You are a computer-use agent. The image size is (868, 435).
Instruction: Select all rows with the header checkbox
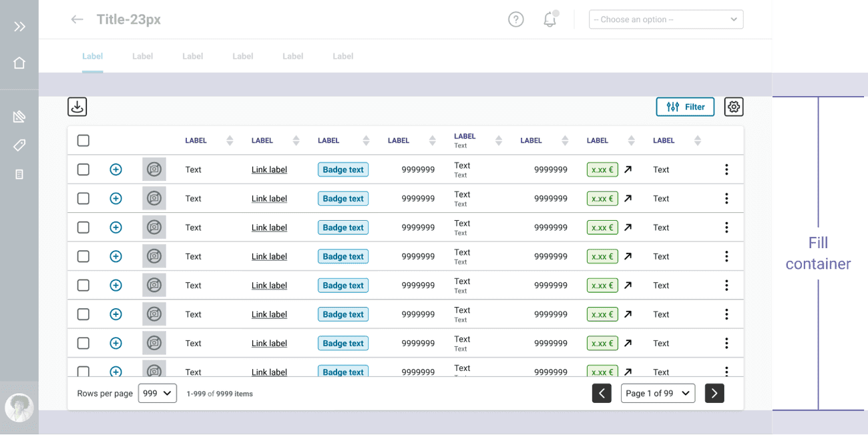tap(83, 140)
